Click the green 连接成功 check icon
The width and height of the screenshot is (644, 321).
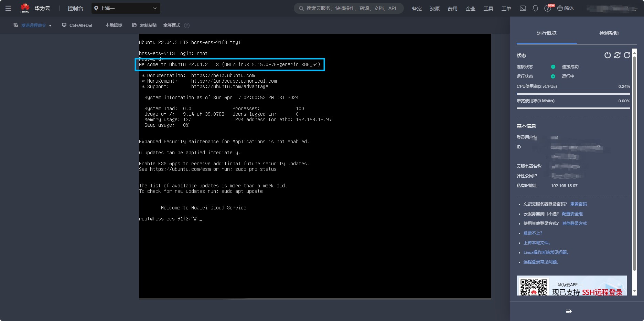point(553,67)
